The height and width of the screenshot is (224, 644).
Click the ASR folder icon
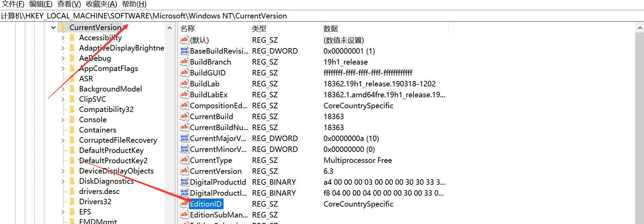tap(72, 79)
